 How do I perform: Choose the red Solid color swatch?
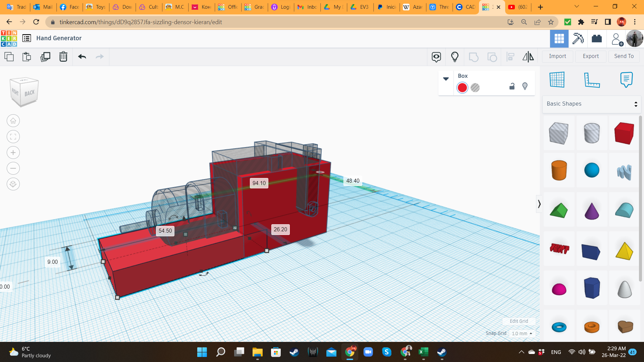point(462,88)
